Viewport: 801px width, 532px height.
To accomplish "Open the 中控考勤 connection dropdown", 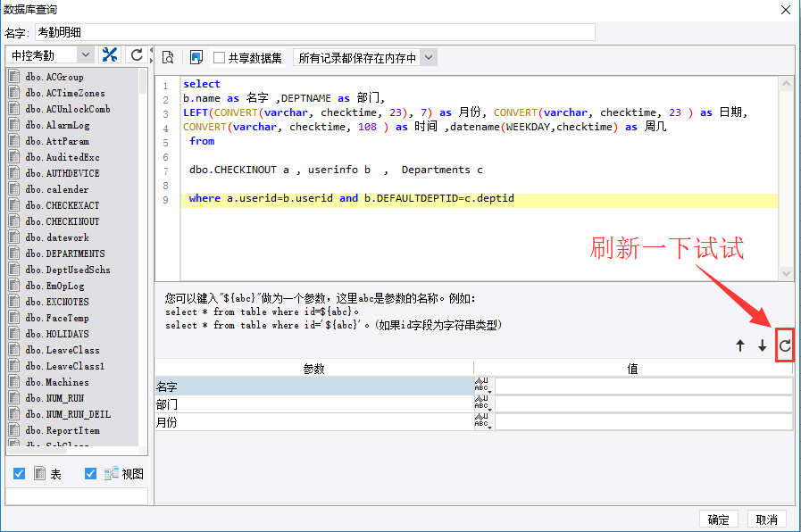I will (86, 54).
